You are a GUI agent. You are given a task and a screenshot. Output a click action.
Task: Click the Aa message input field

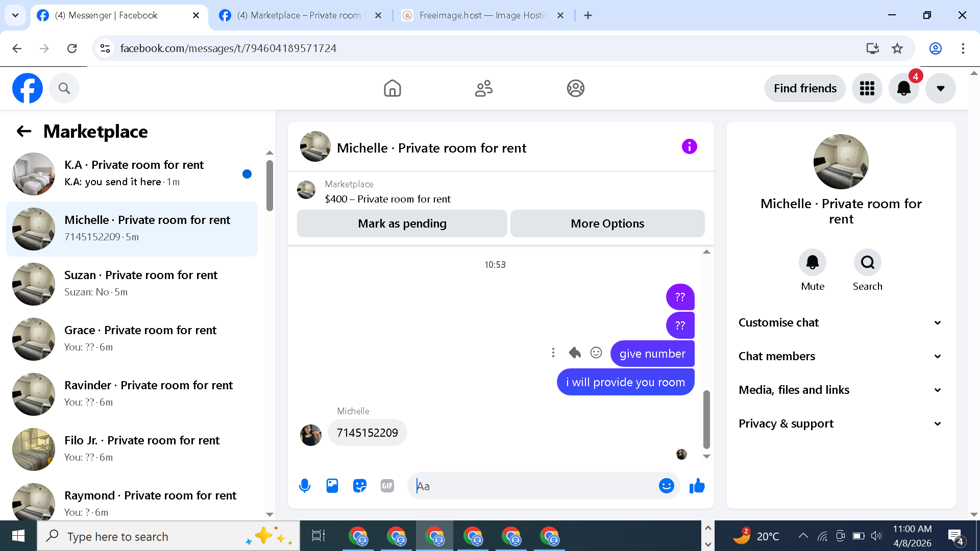click(x=533, y=486)
